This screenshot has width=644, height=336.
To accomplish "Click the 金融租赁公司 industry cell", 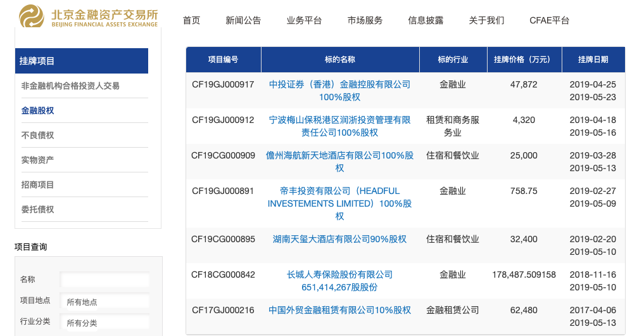I will [x=453, y=310].
